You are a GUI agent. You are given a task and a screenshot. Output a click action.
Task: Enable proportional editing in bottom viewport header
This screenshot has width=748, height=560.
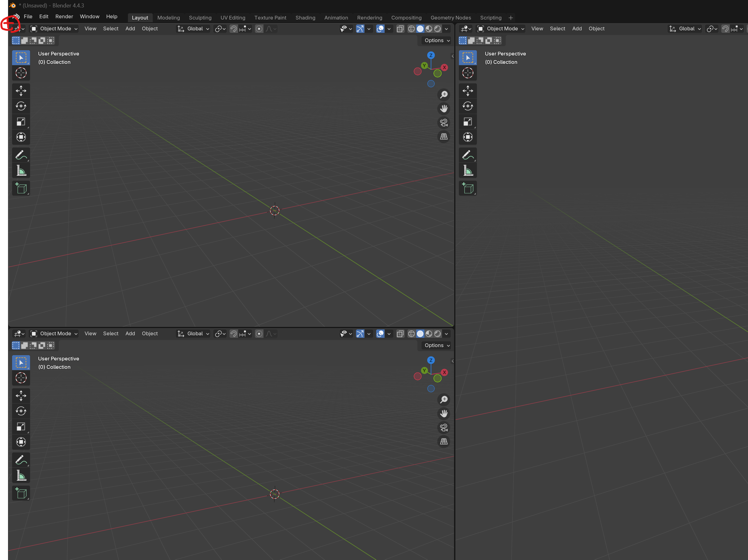click(259, 334)
